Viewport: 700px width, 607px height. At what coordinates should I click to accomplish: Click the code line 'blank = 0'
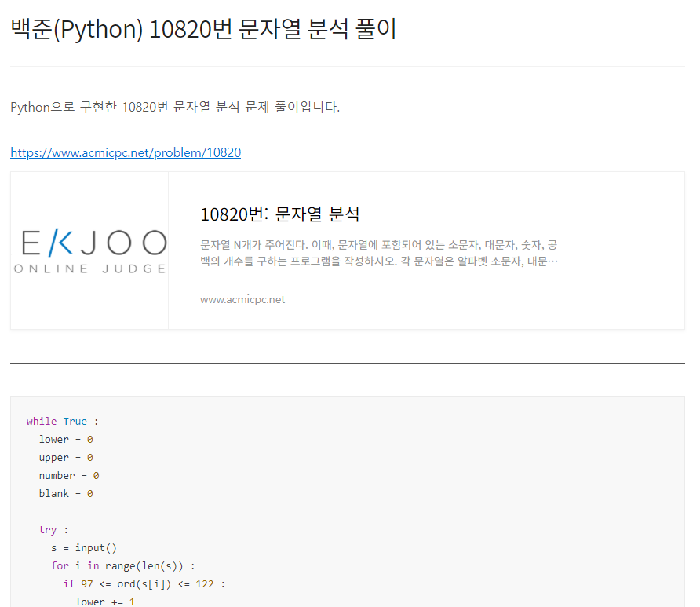point(66,494)
